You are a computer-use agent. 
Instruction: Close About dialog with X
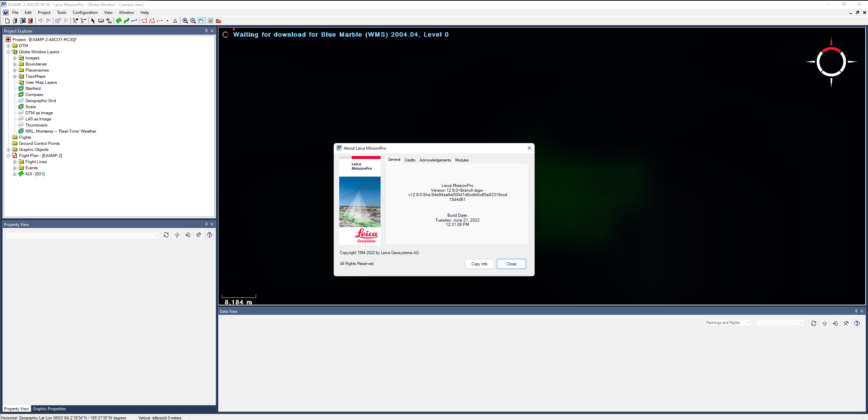click(x=529, y=148)
